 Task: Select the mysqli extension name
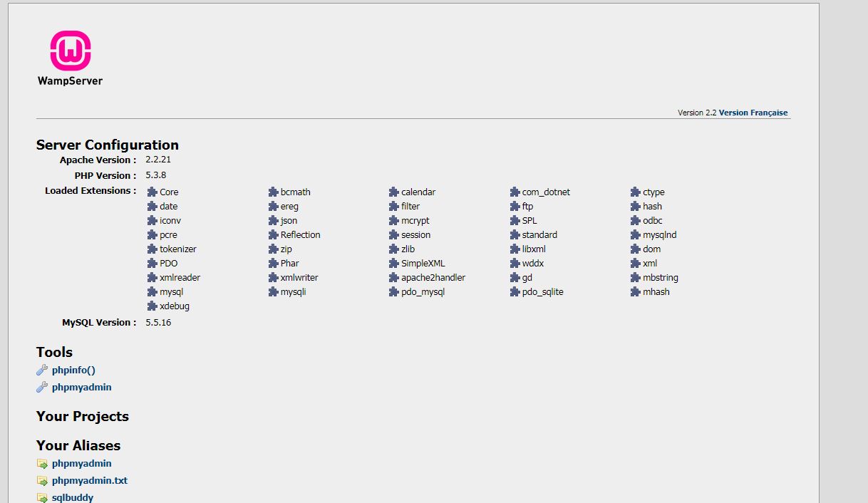point(293,292)
